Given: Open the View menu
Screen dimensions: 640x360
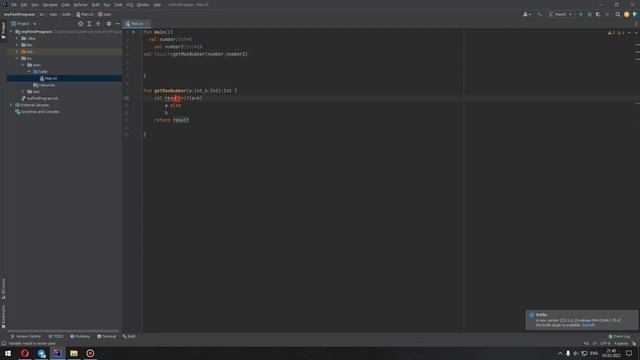Looking at the screenshot, I should coord(35,5).
